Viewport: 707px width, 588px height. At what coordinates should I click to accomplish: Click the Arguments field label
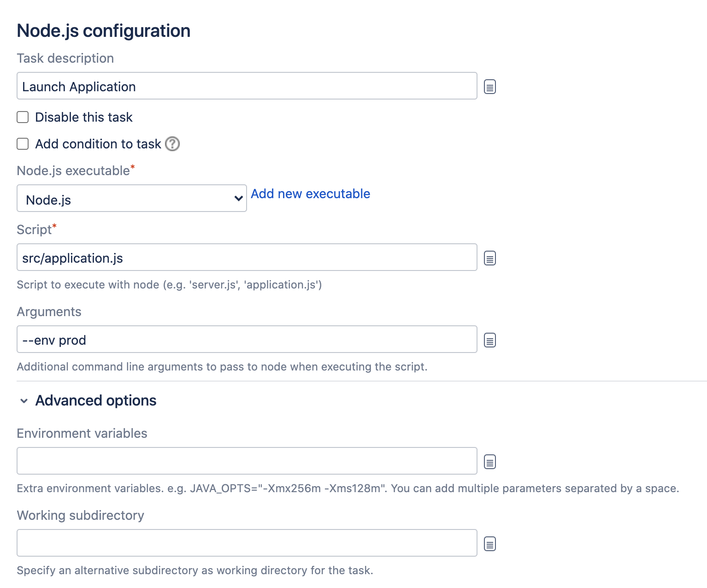click(49, 312)
